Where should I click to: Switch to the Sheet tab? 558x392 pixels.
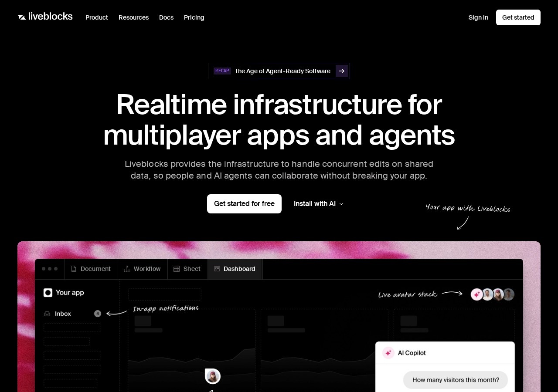pos(187,269)
